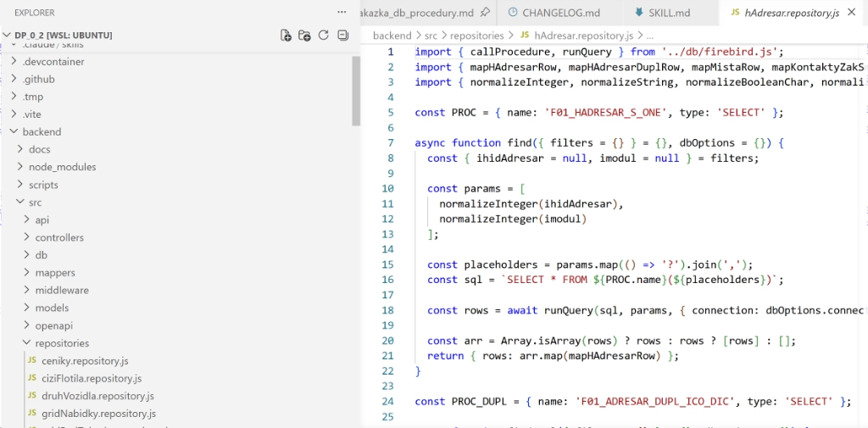868x428 pixels.
Task: Open the Explorer more actions ellipsis
Action: 342,12
